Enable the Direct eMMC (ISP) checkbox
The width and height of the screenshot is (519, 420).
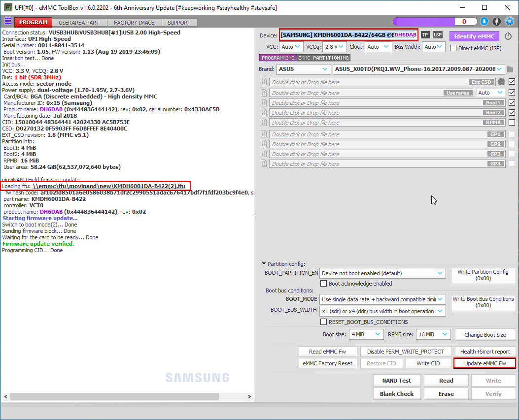click(x=453, y=48)
